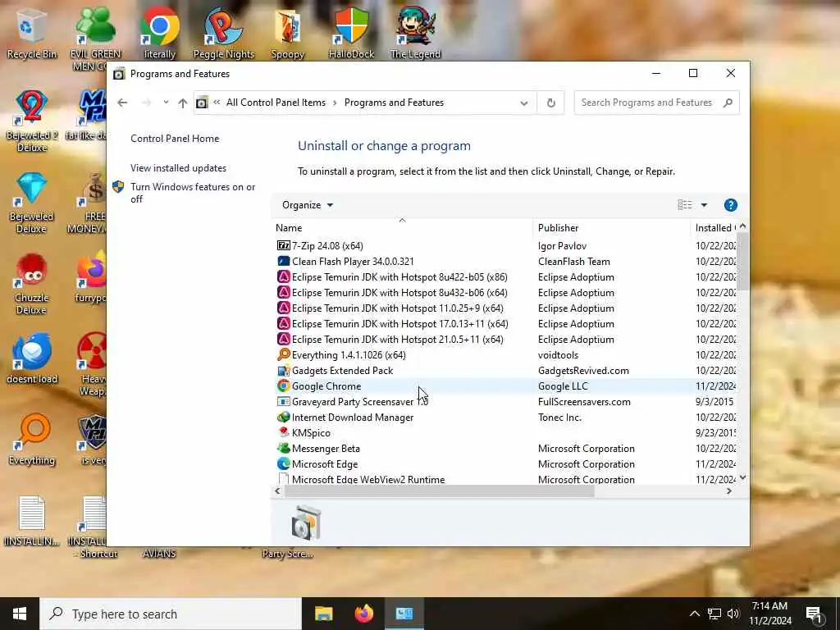840x630 pixels.
Task: Select the Peggle Nights desktop shortcut
Action: pyautogui.click(x=223, y=34)
